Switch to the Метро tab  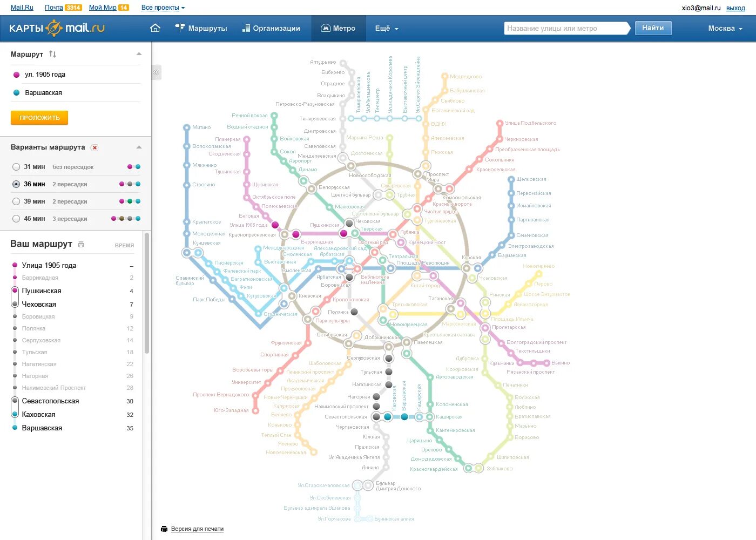(338, 28)
